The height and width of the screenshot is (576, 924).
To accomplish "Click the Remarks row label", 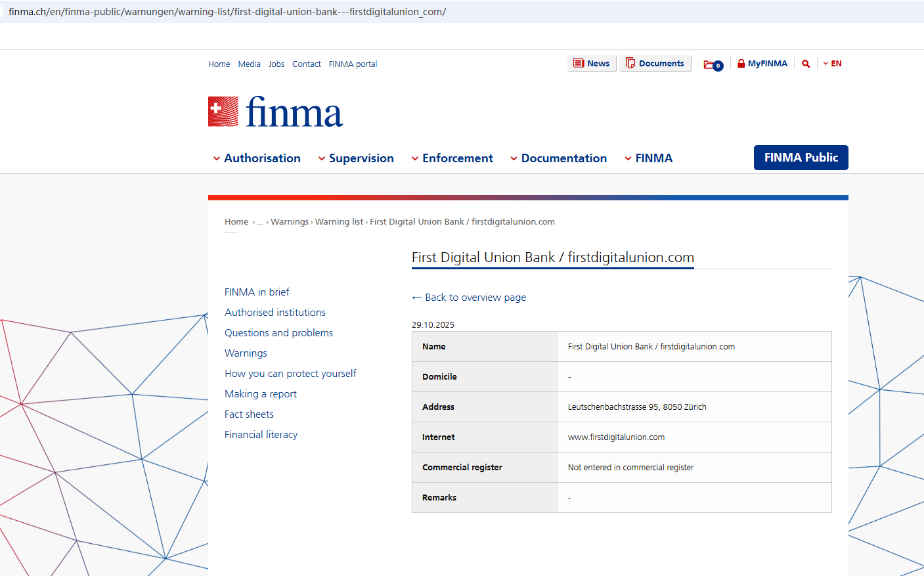I will point(439,498).
